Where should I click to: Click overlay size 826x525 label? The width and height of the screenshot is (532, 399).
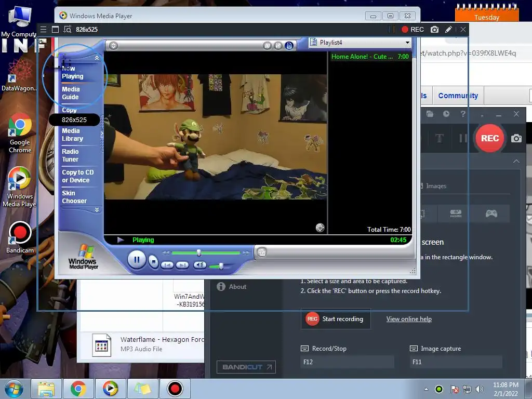87,30
